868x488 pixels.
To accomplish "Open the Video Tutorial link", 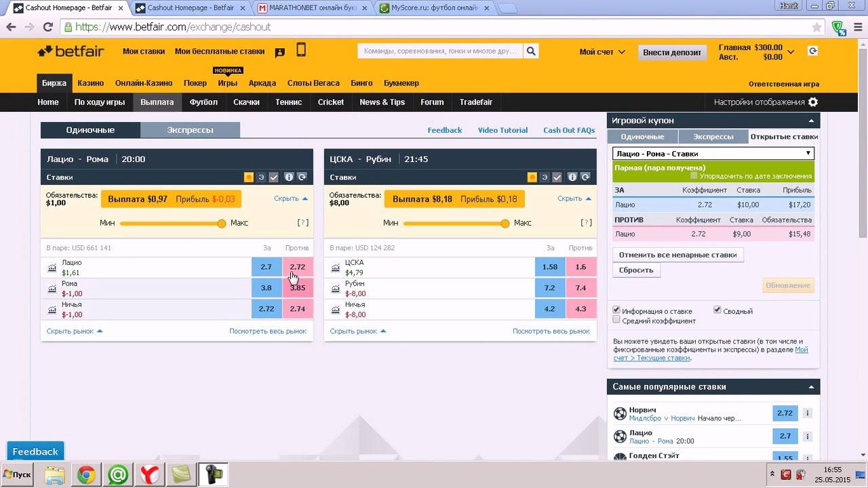I will coord(502,130).
